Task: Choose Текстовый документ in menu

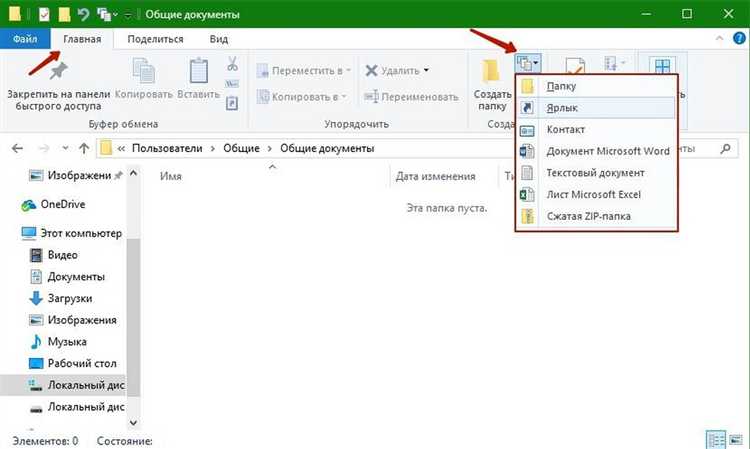Action: click(x=596, y=173)
